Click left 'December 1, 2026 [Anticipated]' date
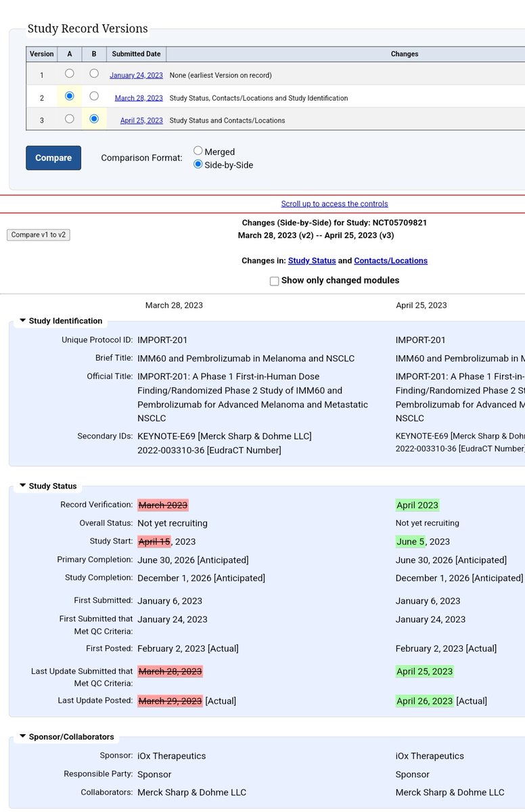The image size is (525, 812). [201, 578]
